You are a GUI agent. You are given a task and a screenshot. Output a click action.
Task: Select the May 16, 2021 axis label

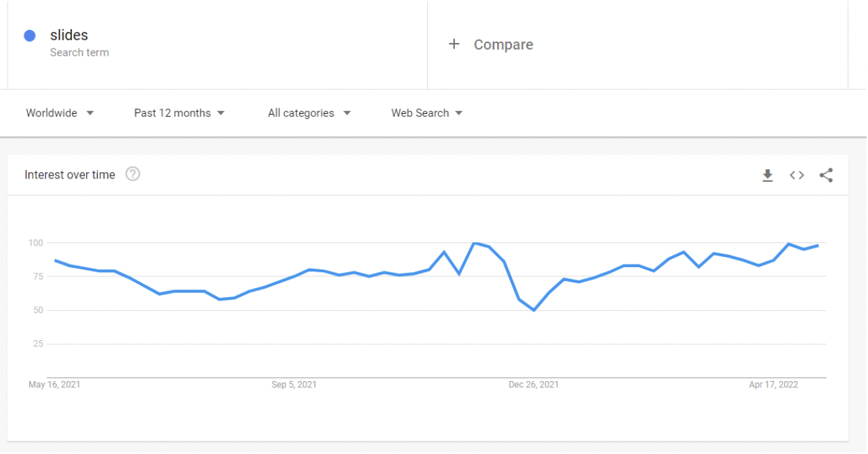53,384
